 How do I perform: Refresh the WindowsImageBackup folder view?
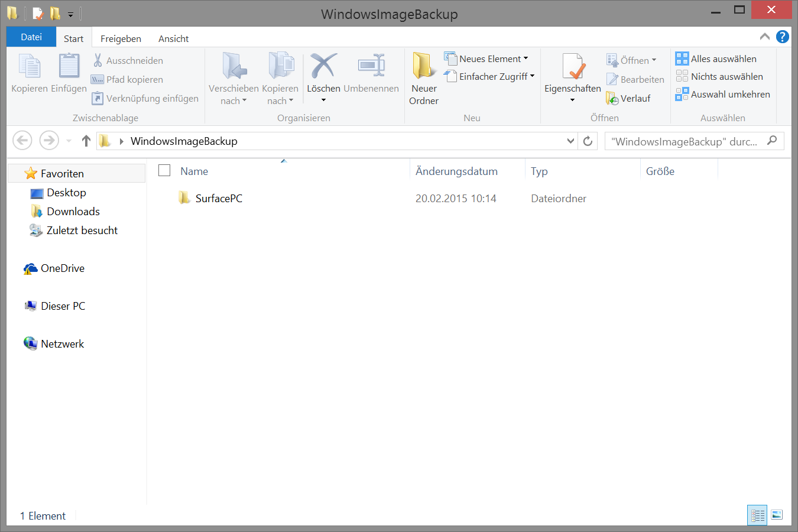pos(588,141)
